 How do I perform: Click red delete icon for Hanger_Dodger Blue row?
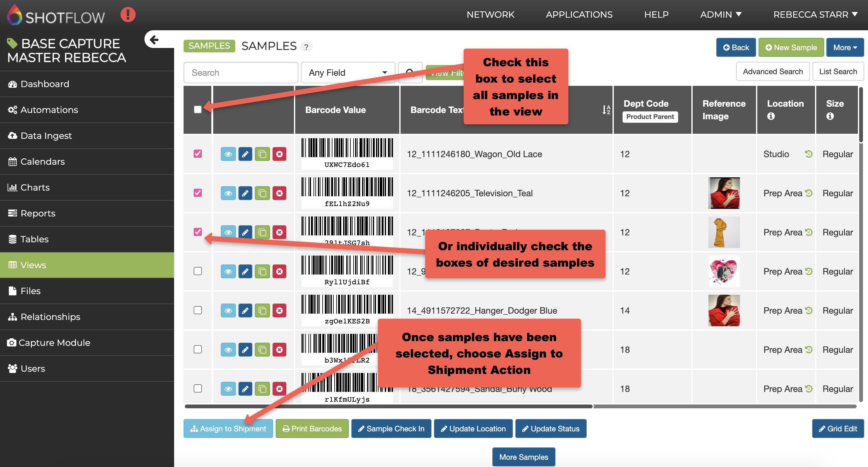pos(279,310)
